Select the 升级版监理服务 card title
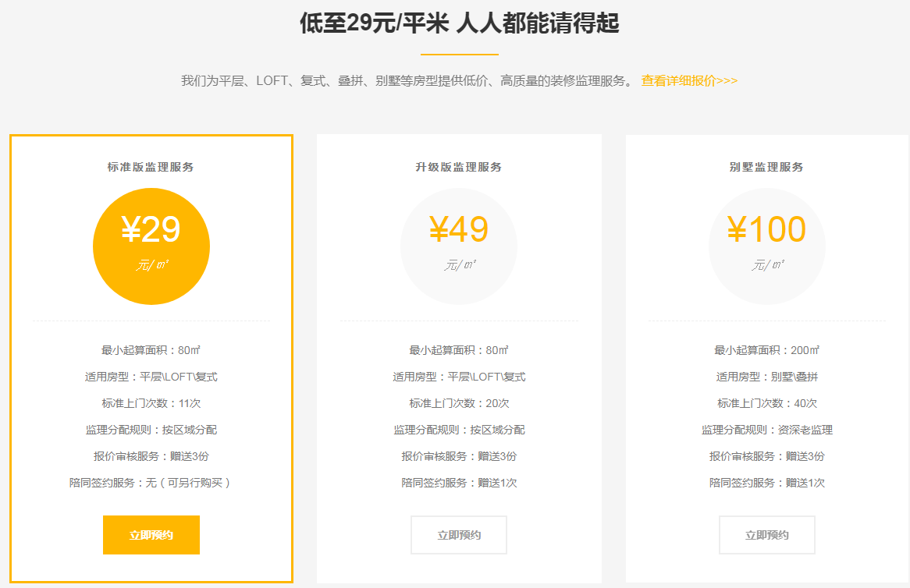Screen dimensions: 910x588 (x=459, y=166)
